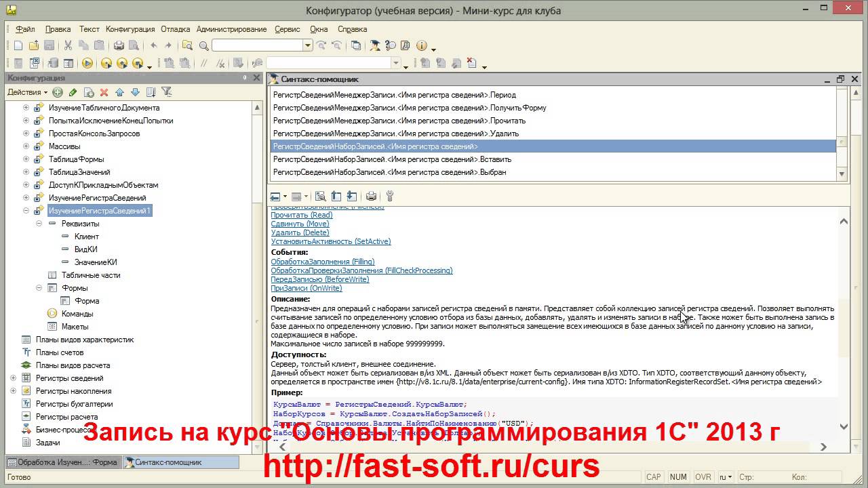Image resolution: width=868 pixels, height=488 pixels.
Task: Open the Syntax Helper graduate icon
Action: click(375, 45)
